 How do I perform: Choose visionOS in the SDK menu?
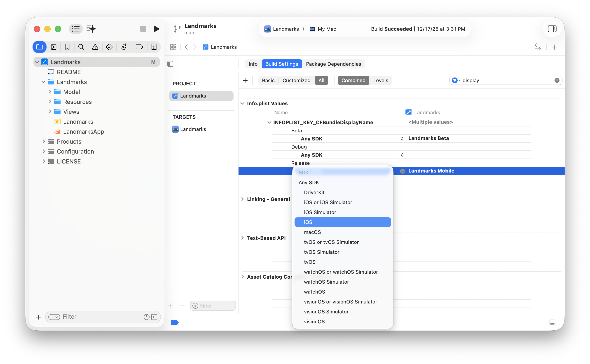click(343, 322)
